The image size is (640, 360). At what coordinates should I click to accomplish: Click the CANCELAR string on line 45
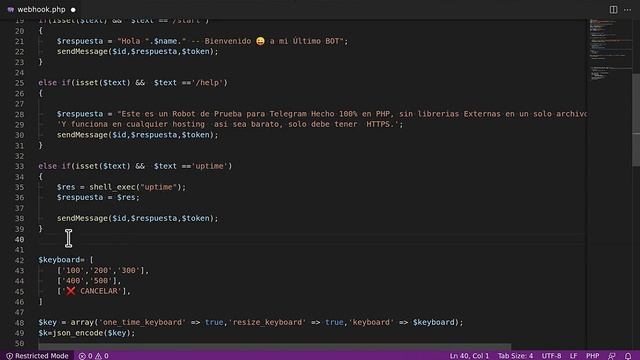98,291
